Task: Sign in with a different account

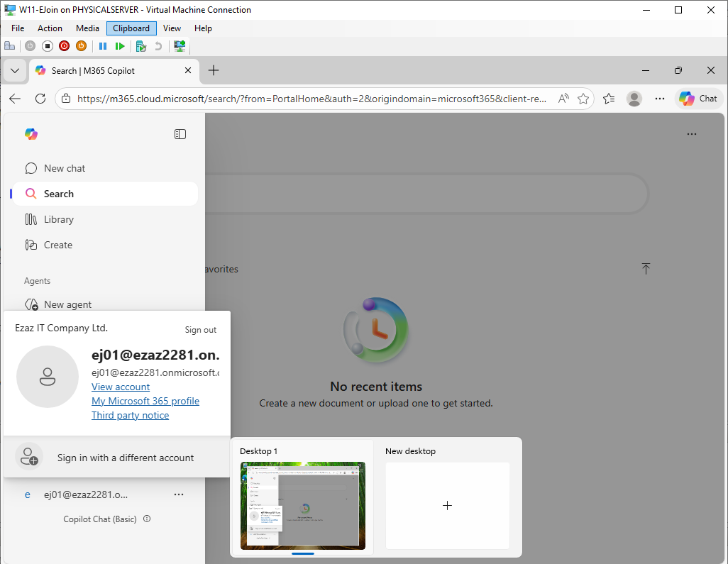Action: click(x=117, y=458)
